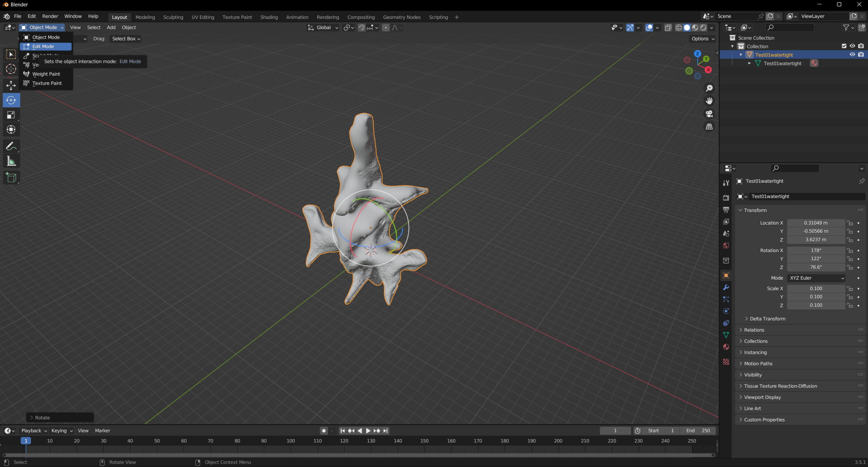868x467 pixels.
Task: Open the Texture properties checker tab
Action: 726,362
